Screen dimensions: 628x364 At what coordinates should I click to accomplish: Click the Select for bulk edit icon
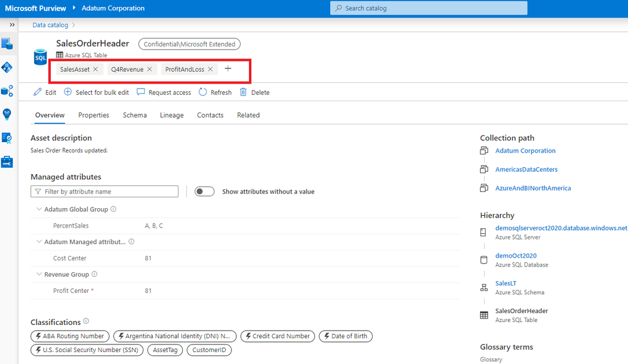[67, 92]
